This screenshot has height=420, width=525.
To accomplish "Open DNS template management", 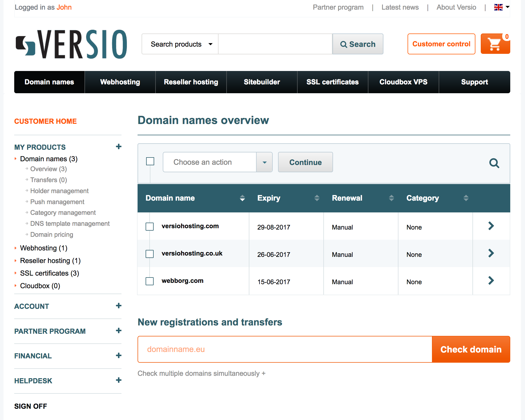I will [x=70, y=224].
